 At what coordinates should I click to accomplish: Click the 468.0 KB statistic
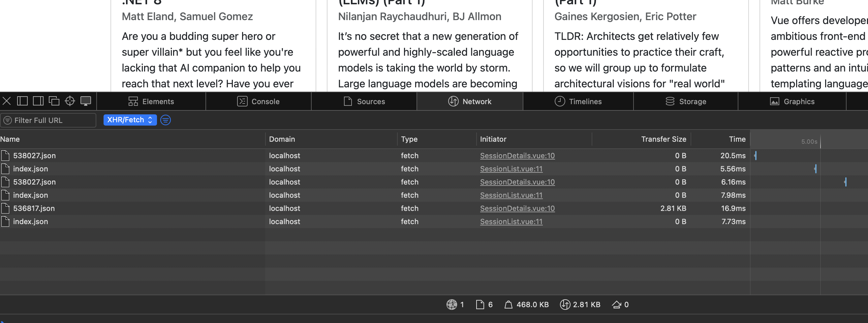click(x=532, y=305)
